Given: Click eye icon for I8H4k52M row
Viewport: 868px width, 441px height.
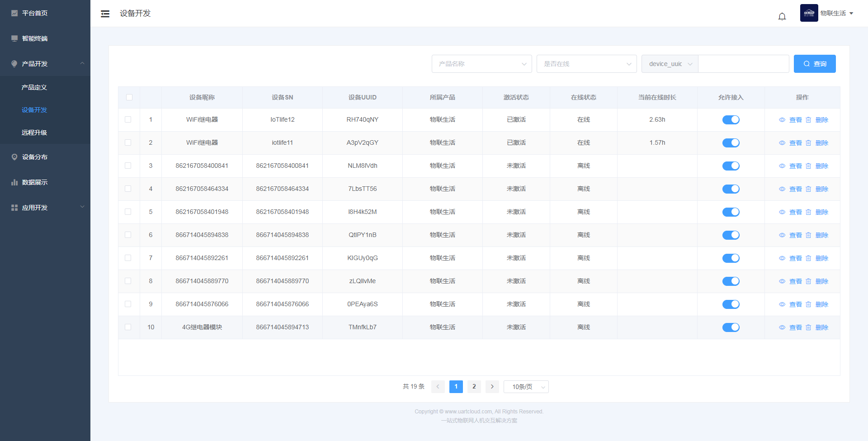Looking at the screenshot, I should click(782, 212).
